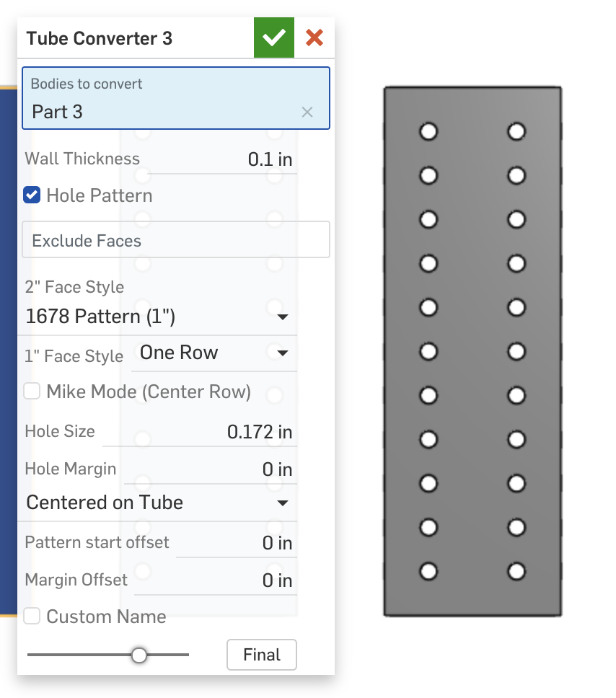Screen dimensions: 616x698
Task: Edit the Hole Margin value
Action: (x=211, y=469)
